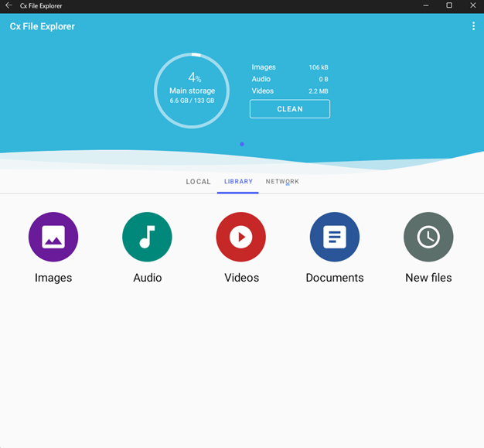Click the Audio size row in storage summary

[x=290, y=79]
